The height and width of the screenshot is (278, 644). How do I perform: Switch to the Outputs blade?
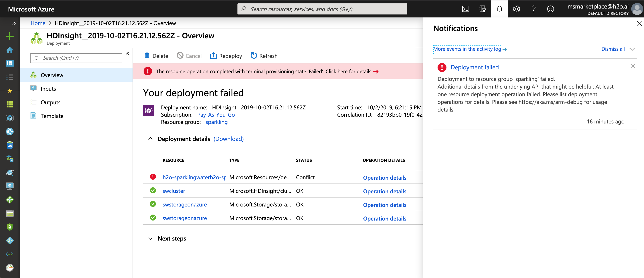[x=51, y=102]
